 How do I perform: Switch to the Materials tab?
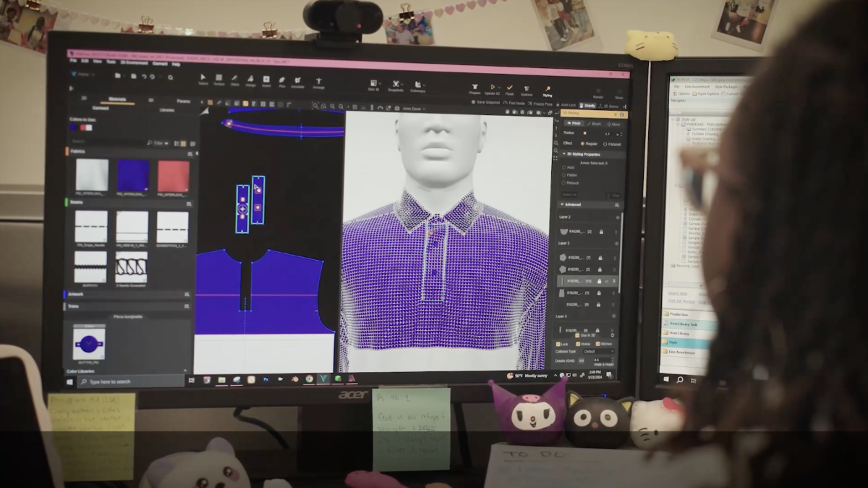point(117,99)
